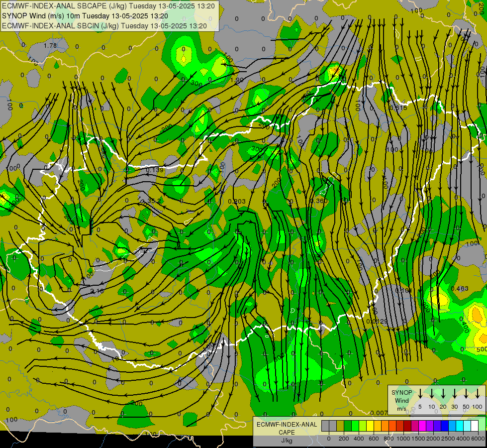Click the CAPE label in the legend
The height and width of the screenshot is (448, 487).
click(x=287, y=433)
